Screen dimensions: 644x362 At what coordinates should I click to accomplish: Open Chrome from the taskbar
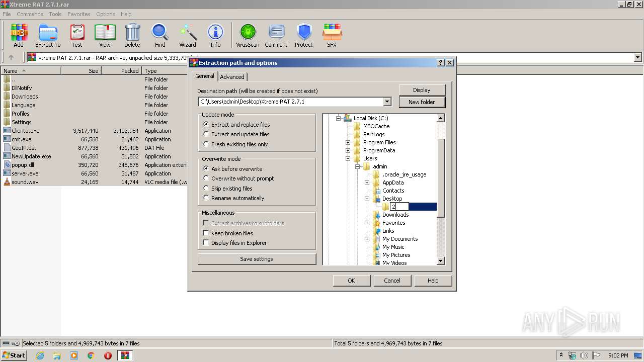[91, 355]
